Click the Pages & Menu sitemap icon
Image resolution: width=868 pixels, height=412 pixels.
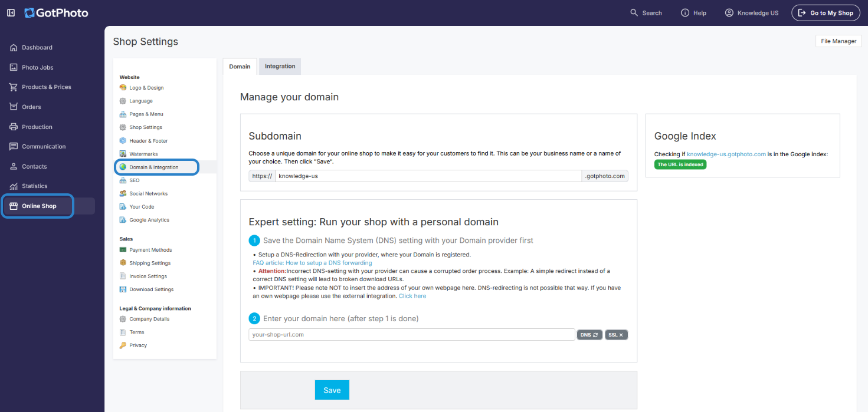[123, 114]
